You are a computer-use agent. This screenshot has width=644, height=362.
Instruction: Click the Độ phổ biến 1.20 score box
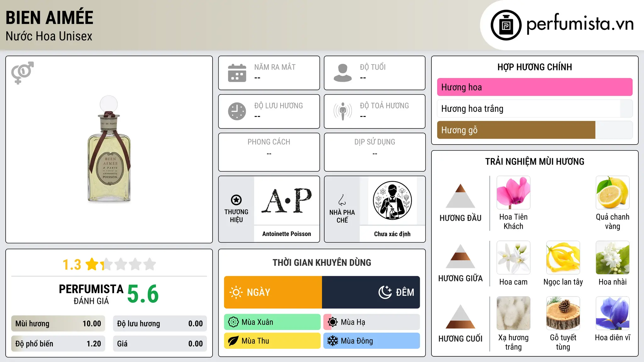[x=58, y=344]
